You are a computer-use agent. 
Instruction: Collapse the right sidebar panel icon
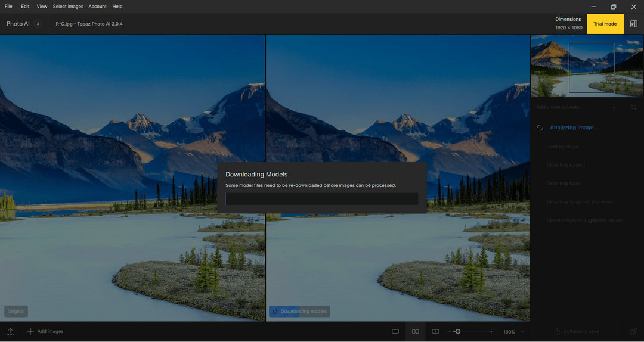pos(634,24)
